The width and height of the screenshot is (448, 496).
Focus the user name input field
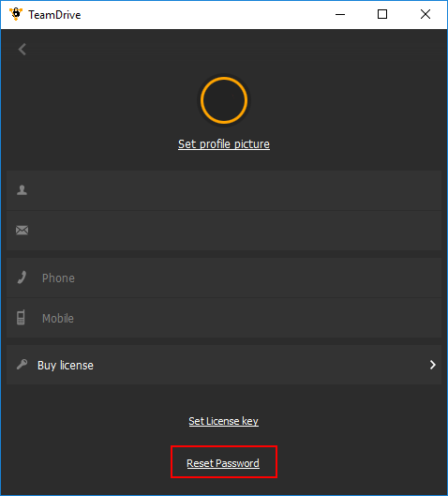tap(224, 190)
